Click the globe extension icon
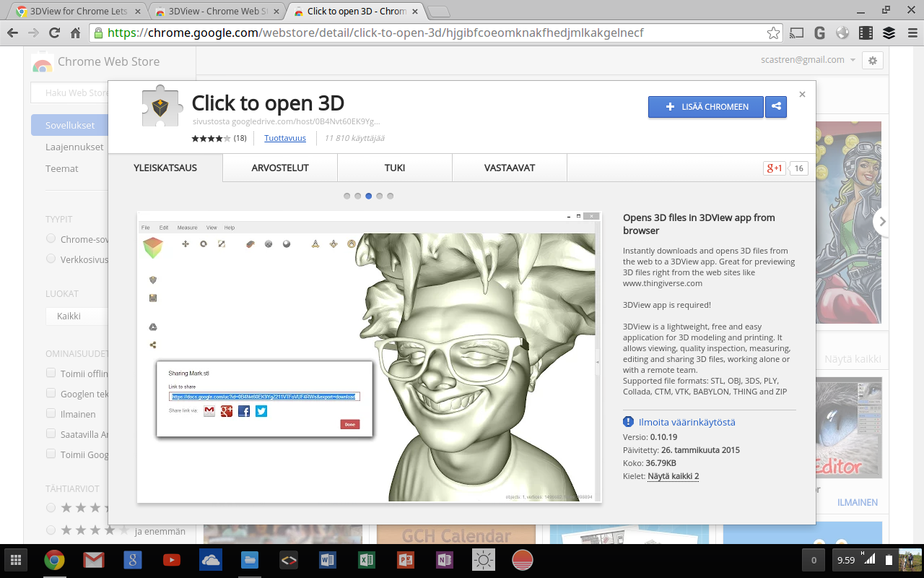This screenshot has height=578, width=924. (842, 33)
